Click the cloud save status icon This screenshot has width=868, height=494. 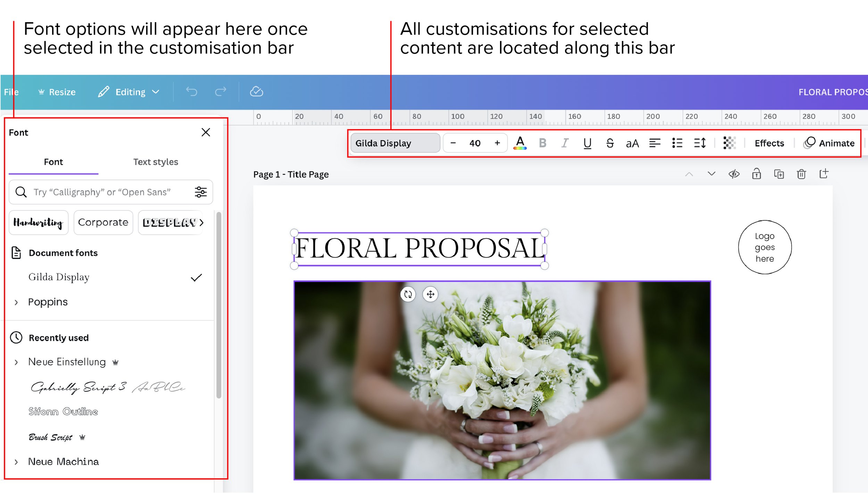(256, 92)
